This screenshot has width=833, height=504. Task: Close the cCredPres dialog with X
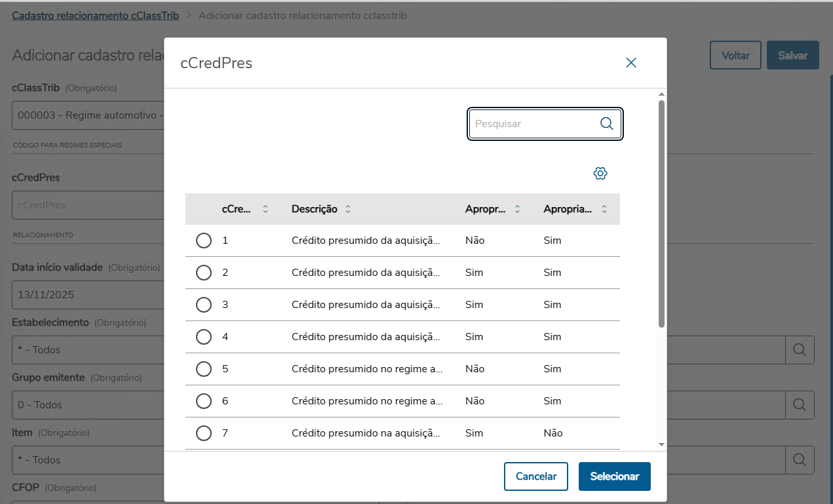[x=631, y=63]
